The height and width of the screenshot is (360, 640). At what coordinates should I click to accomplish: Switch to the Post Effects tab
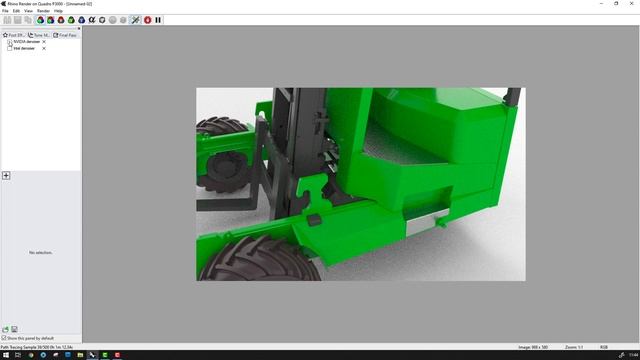pyautogui.click(x=13, y=35)
